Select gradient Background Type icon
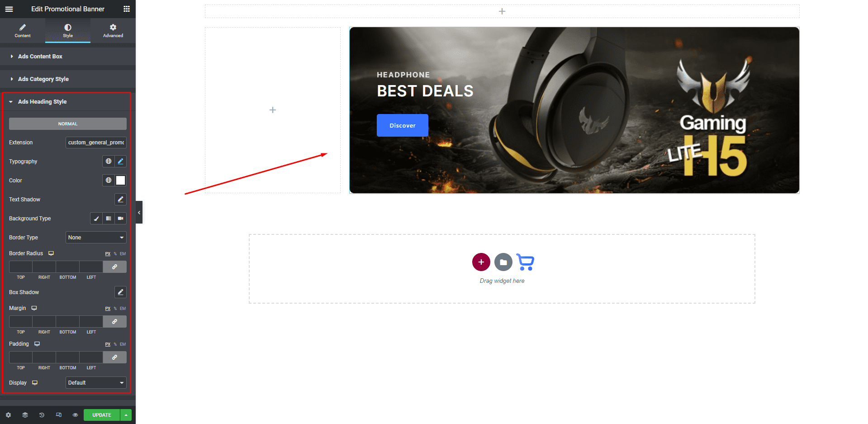This screenshot has width=868, height=424. (109, 219)
